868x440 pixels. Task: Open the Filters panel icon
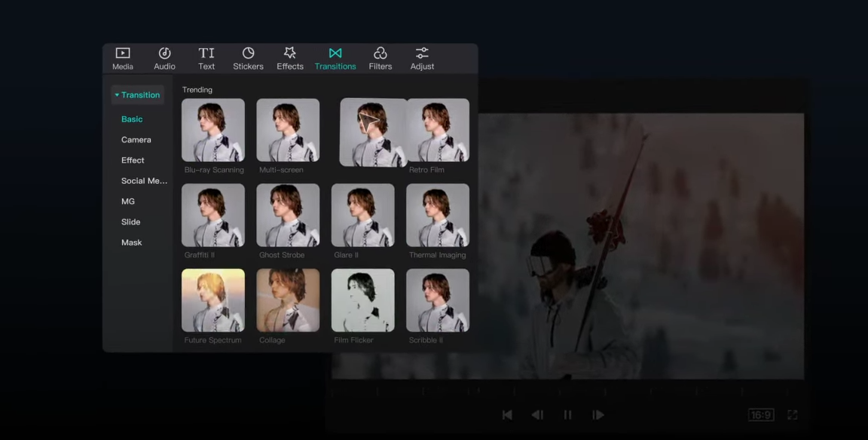click(x=381, y=54)
